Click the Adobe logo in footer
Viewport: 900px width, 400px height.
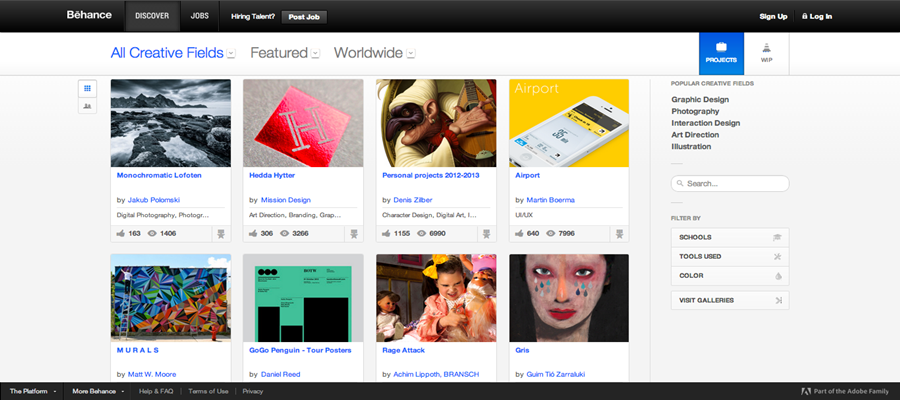click(x=807, y=391)
